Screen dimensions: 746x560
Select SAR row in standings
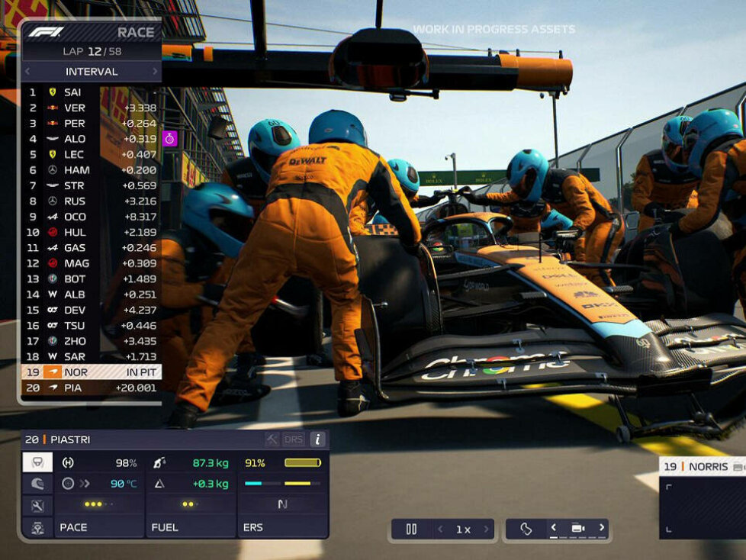[92, 356]
